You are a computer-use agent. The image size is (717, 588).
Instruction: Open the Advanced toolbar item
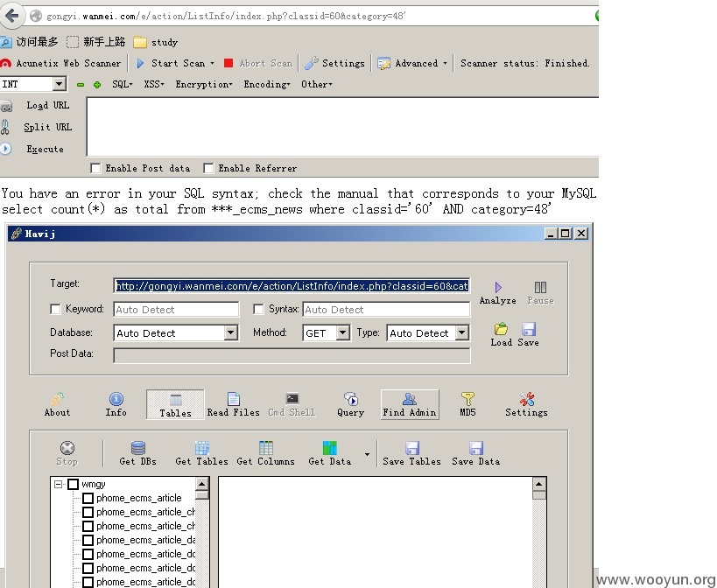pyautogui.click(x=409, y=63)
